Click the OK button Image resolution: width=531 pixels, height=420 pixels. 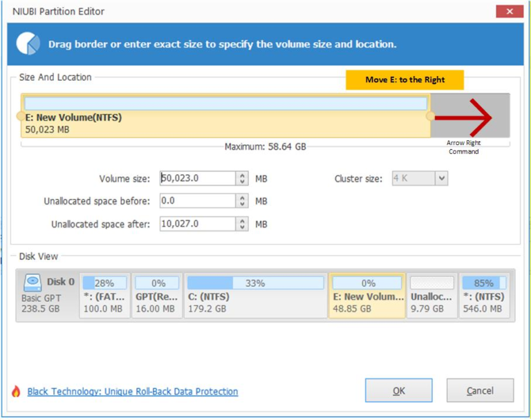pyautogui.click(x=398, y=390)
